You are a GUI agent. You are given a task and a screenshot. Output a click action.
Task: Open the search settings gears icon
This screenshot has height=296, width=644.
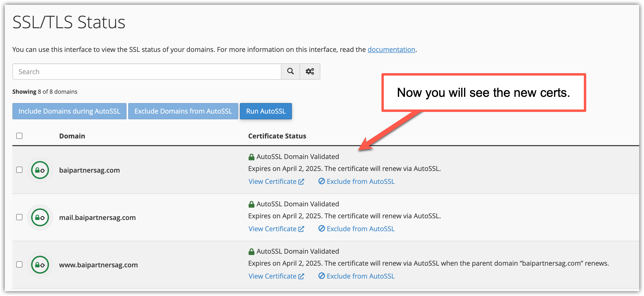(x=310, y=71)
